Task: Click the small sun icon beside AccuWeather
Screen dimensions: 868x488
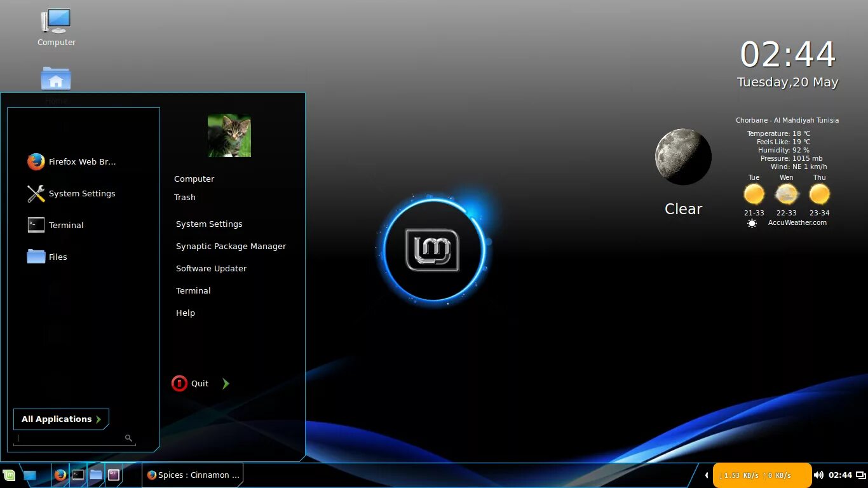Action: point(752,224)
